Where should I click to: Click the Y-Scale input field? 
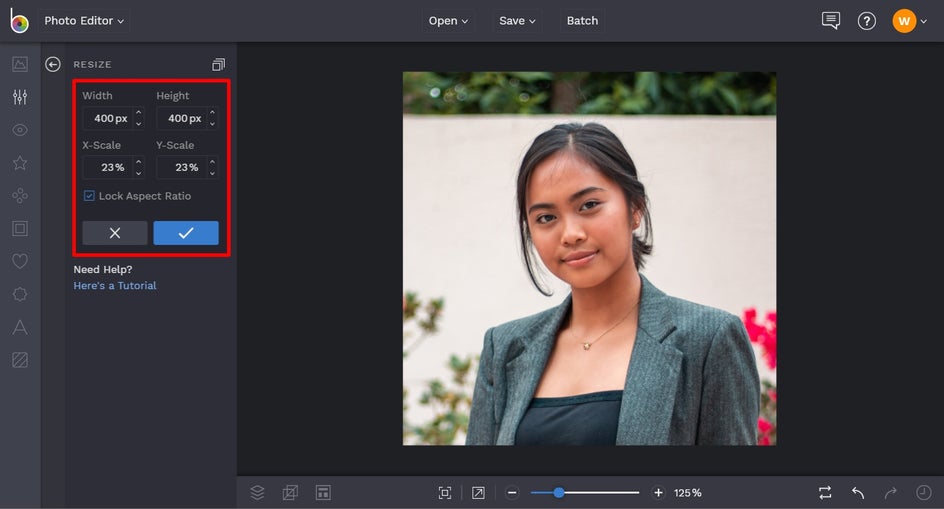(x=182, y=167)
